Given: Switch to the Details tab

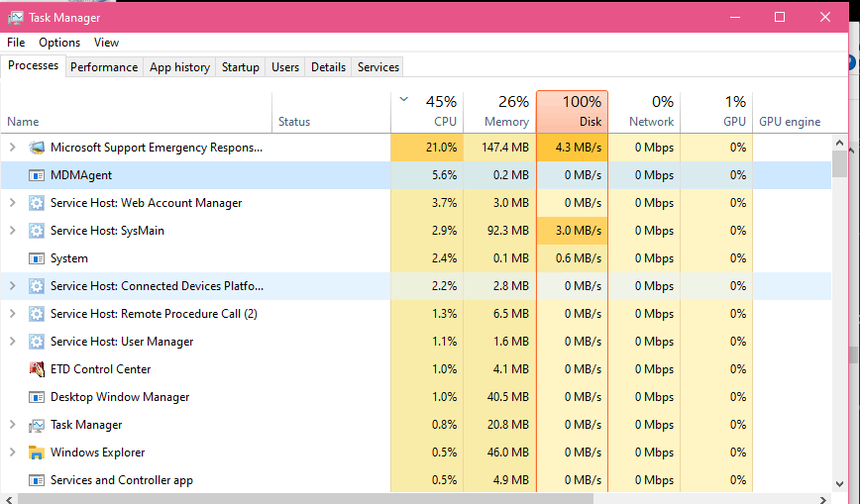Looking at the screenshot, I should click(x=328, y=67).
